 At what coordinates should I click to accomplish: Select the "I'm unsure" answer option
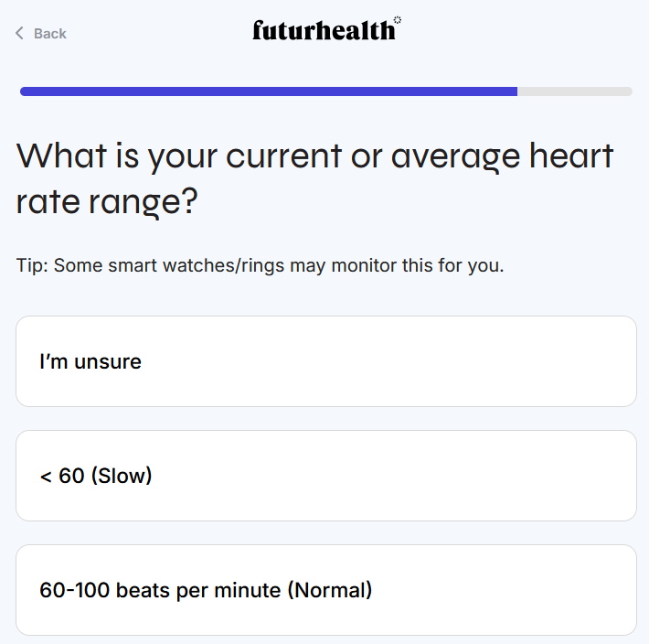[x=325, y=361]
